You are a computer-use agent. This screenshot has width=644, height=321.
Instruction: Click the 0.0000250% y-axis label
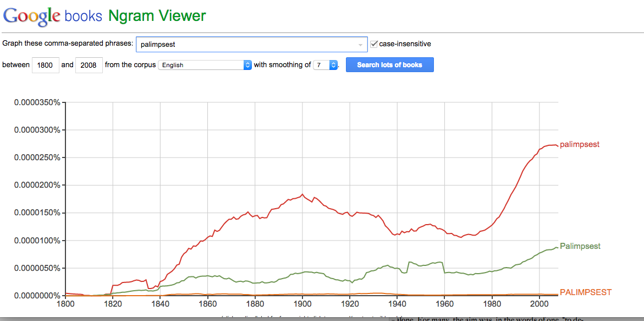pos(36,157)
